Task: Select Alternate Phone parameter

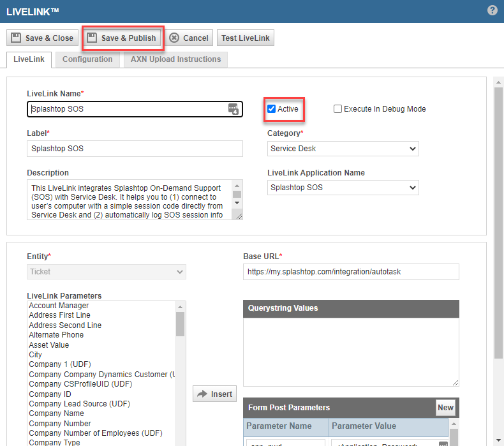Action: pos(56,335)
